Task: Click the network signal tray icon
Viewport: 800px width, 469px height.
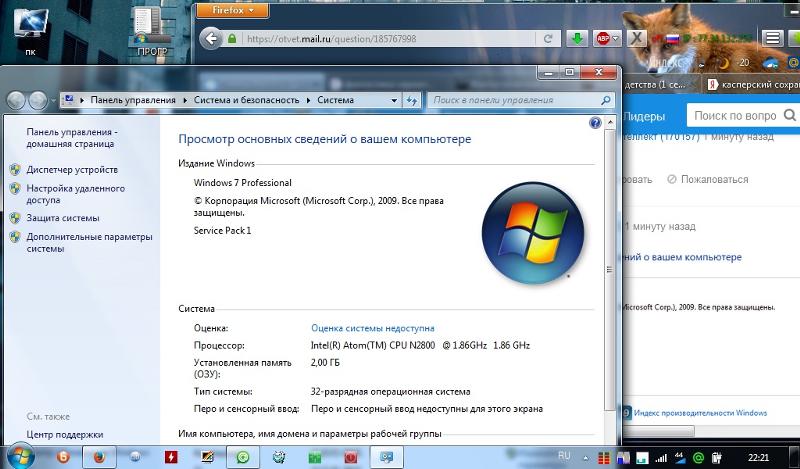Action: (x=661, y=458)
